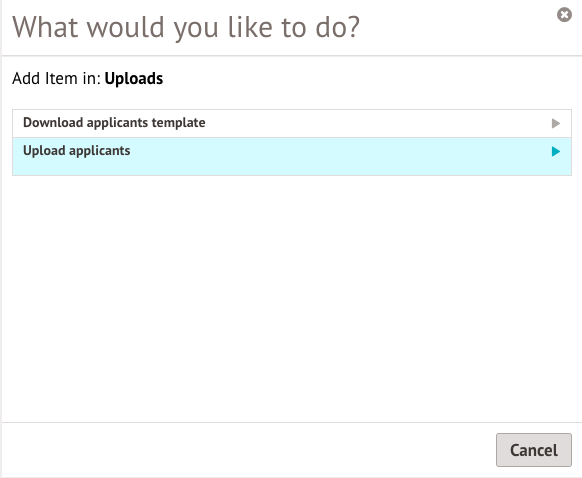Cancel the dialog

click(x=534, y=450)
